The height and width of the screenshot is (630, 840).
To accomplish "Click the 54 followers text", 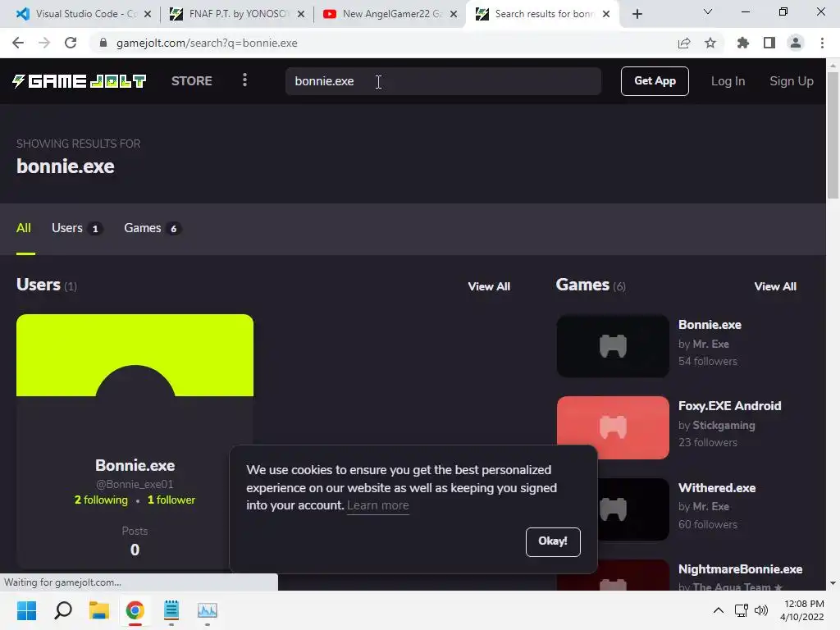I will 708,362.
